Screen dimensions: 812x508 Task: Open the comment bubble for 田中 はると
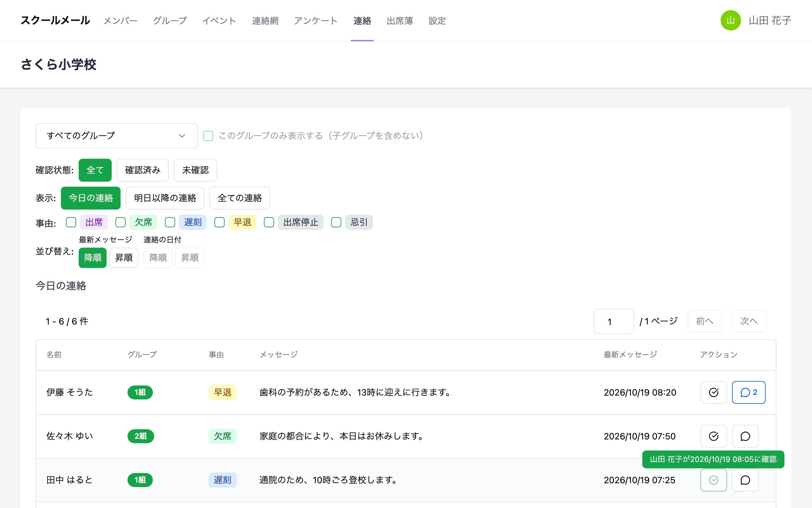click(745, 480)
